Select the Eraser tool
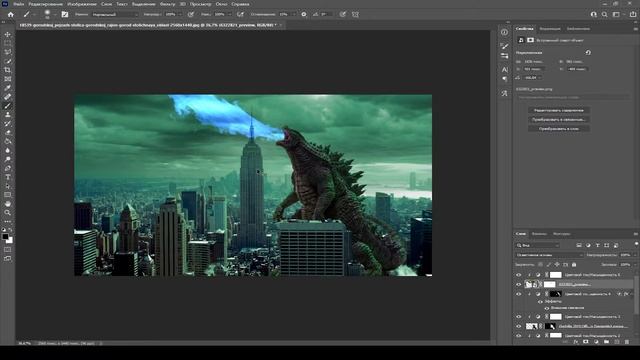 [7, 133]
